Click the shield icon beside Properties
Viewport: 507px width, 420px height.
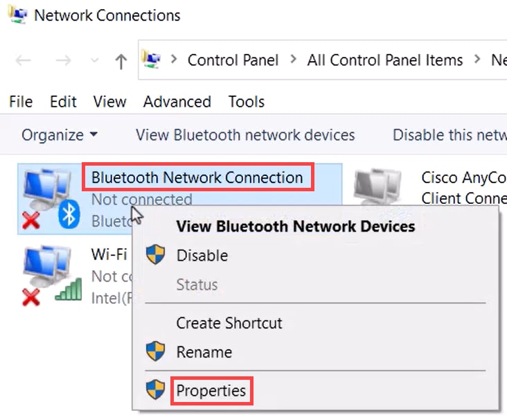point(156,390)
